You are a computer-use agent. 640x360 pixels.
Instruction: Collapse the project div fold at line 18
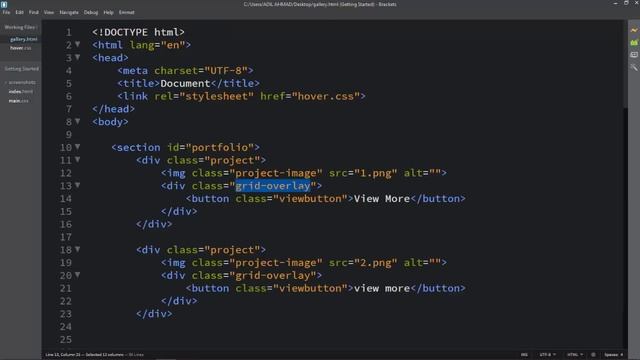tap(78, 249)
